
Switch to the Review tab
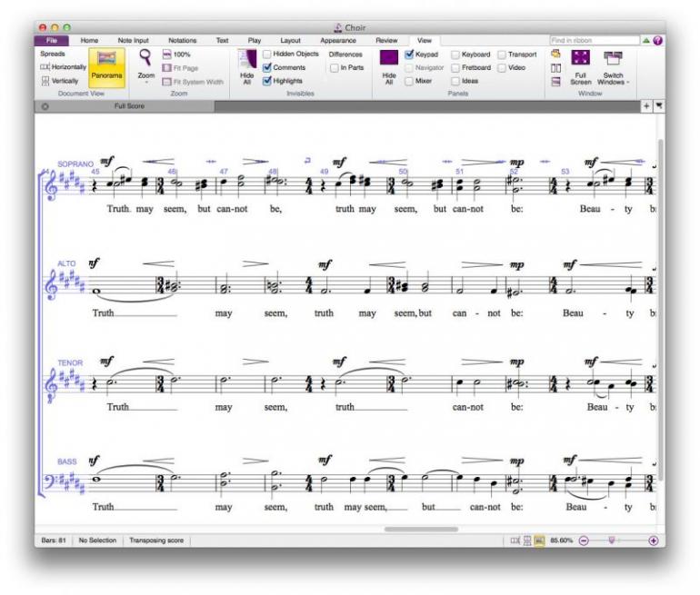click(386, 41)
